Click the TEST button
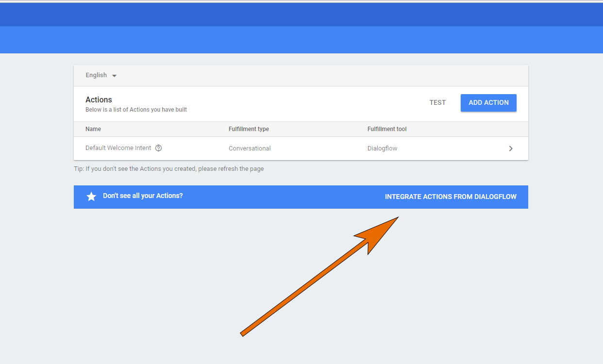The image size is (603, 364). point(437,102)
